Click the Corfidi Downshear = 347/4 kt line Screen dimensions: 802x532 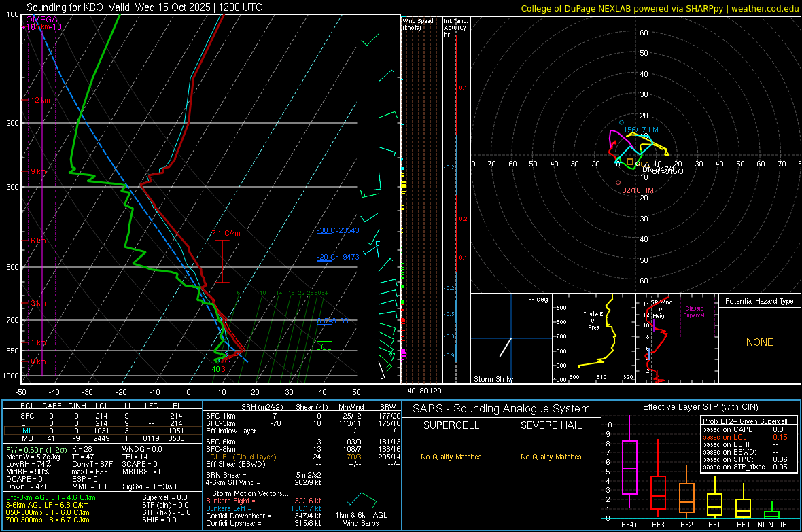pos(264,516)
